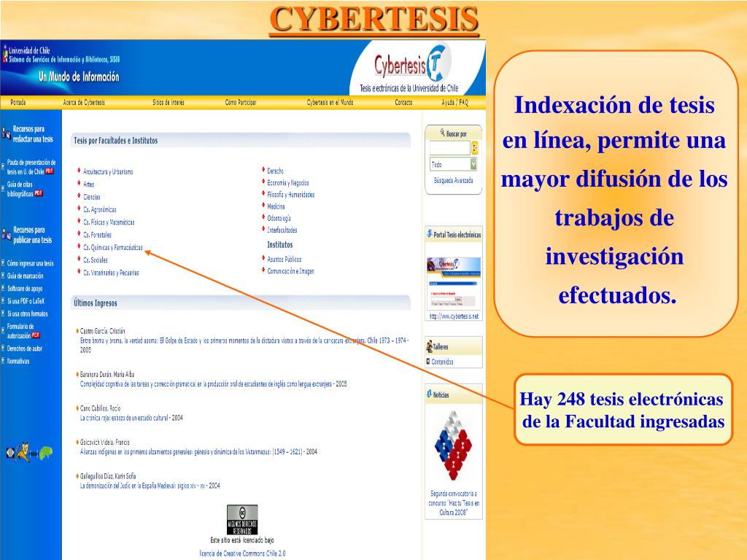Select the Interfacultades link
This screenshot has width=747, height=560.
click(282, 230)
